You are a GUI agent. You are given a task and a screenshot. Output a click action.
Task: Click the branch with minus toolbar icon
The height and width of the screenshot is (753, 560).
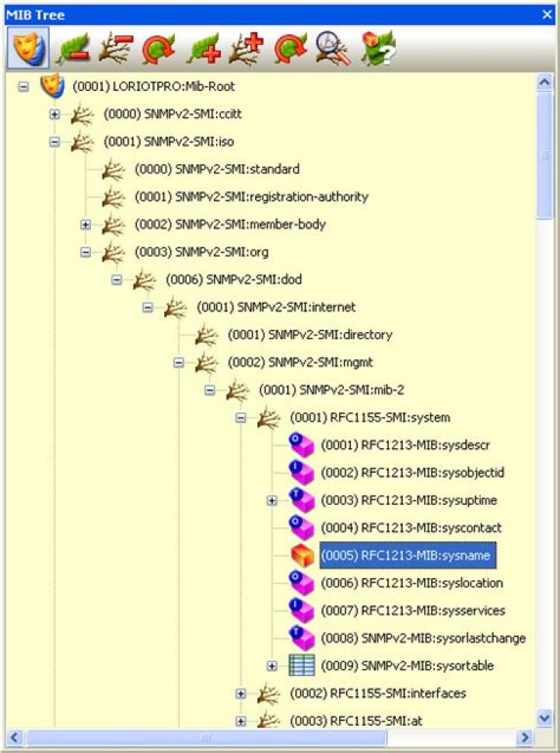(115, 49)
